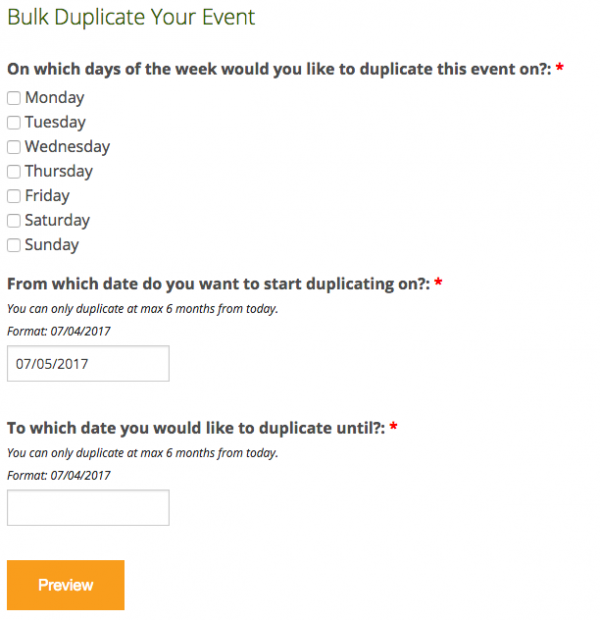Click the duplicate until question label
600x620 pixels.
click(x=196, y=428)
